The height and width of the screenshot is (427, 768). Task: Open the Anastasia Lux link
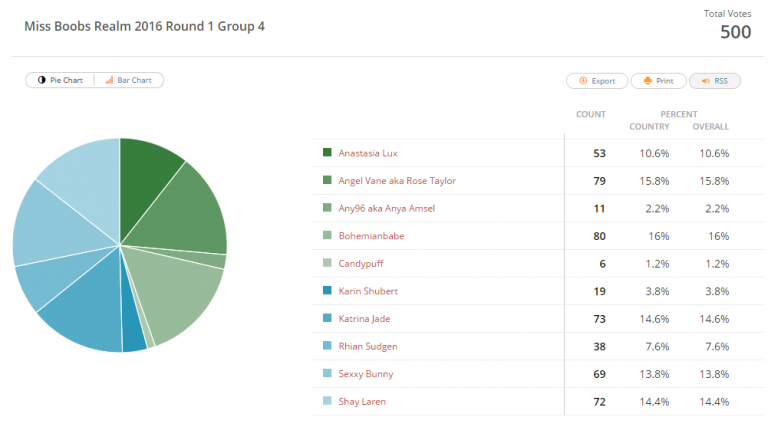click(368, 153)
